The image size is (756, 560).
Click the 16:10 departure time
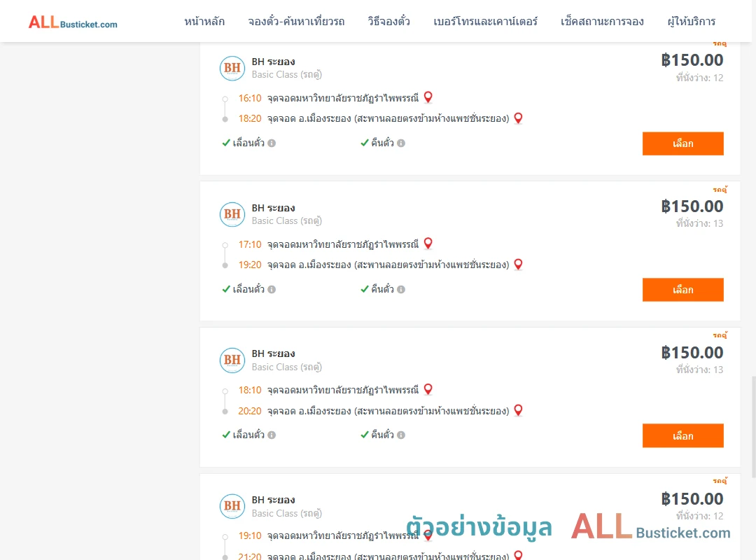pos(250,99)
